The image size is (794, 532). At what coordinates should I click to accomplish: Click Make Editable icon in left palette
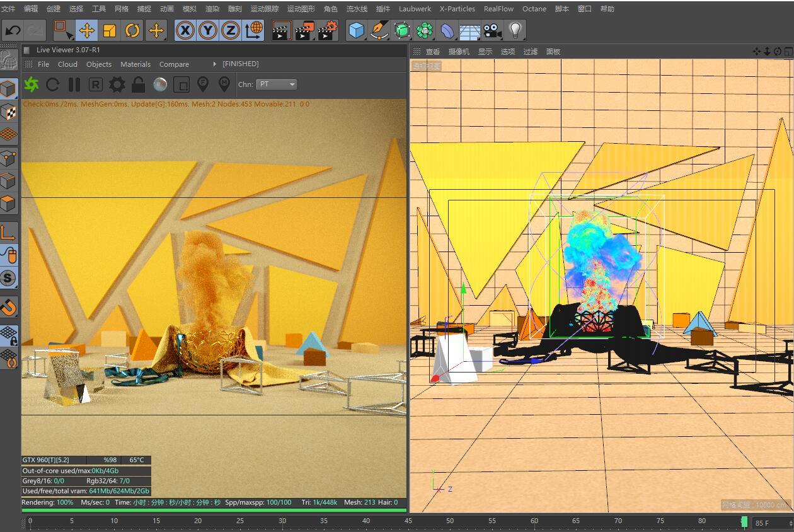click(9, 61)
